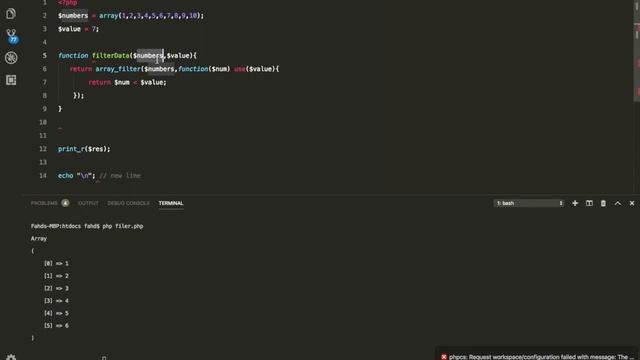
Task: Split the terminal panel
Action: [x=589, y=203]
